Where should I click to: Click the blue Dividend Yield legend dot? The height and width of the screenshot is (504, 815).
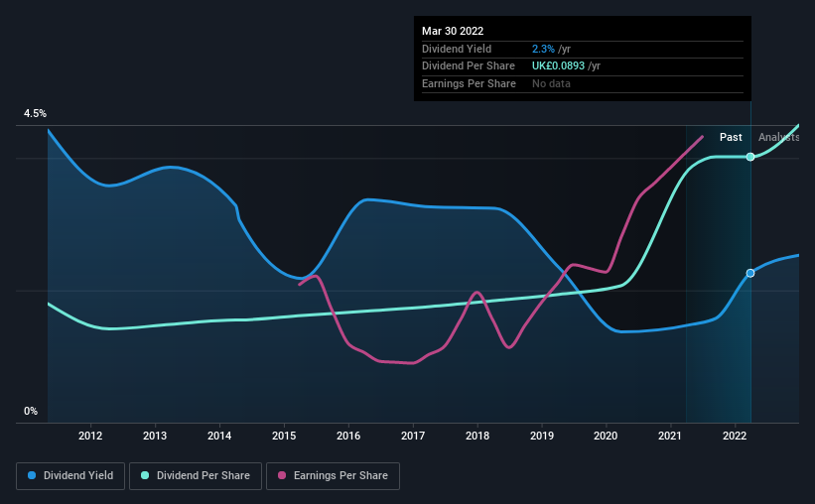point(32,475)
